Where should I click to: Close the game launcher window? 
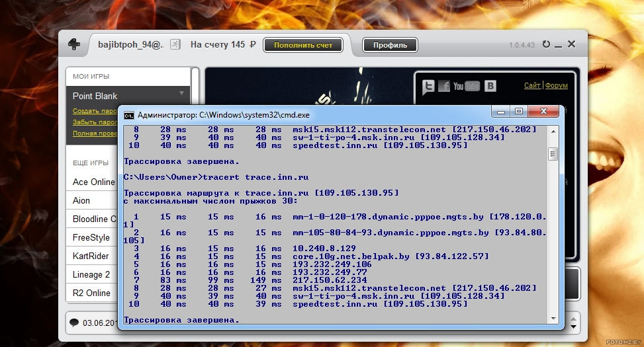571,44
